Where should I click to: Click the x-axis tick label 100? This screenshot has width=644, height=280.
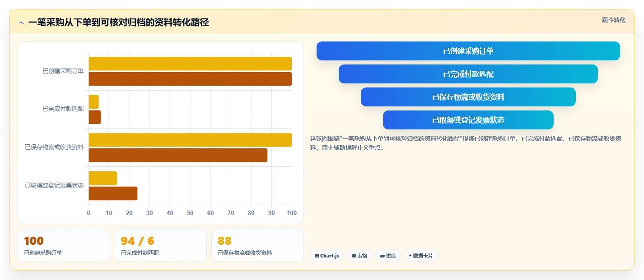click(292, 213)
